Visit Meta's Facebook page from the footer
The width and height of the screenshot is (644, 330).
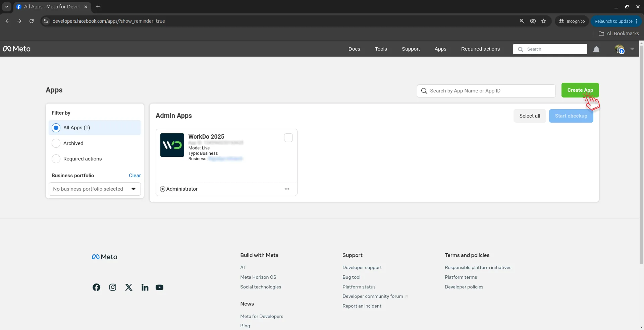96,287
